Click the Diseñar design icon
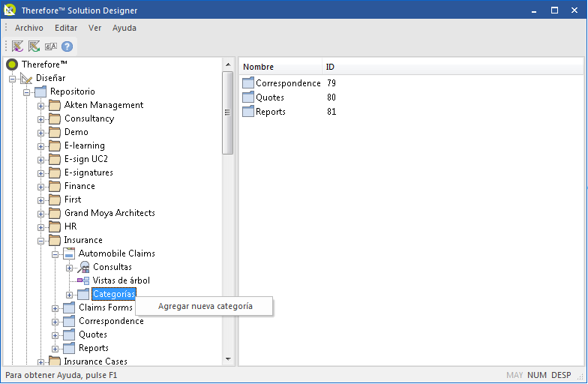Image resolution: width=588 pixels, height=384 pixels. click(26, 78)
